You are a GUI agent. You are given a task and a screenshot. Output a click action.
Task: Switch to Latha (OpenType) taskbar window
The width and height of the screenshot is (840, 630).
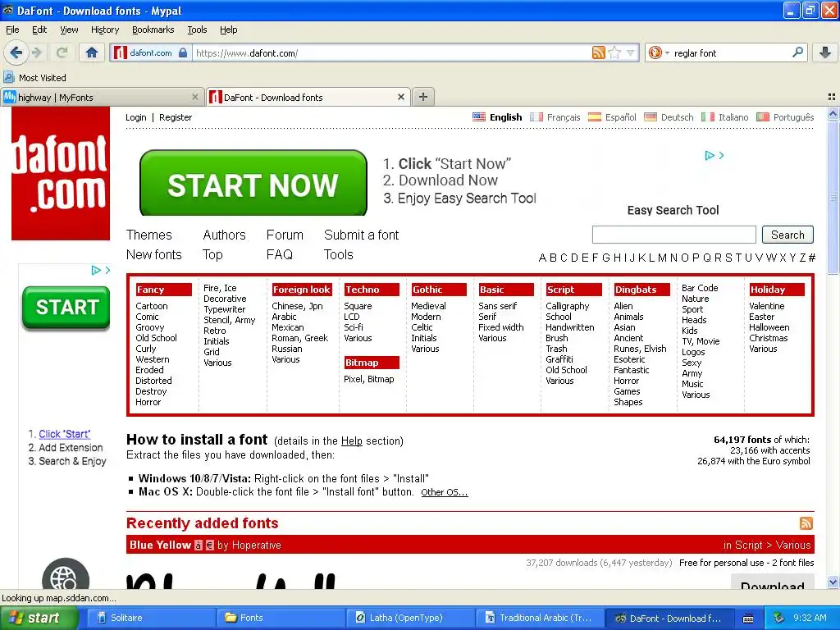(410, 618)
